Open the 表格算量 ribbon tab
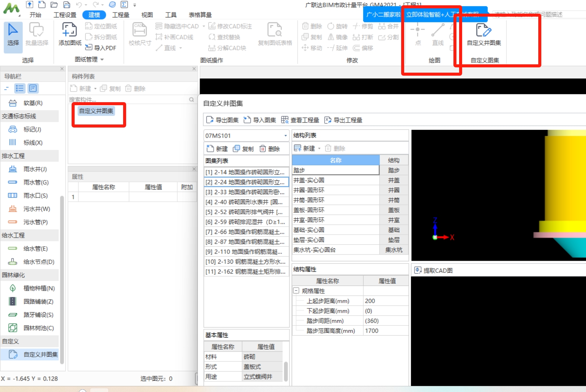 coord(200,15)
